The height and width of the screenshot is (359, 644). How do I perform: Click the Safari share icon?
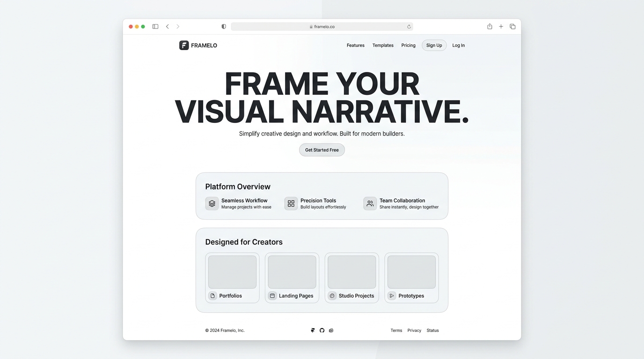click(x=490, y=27)
